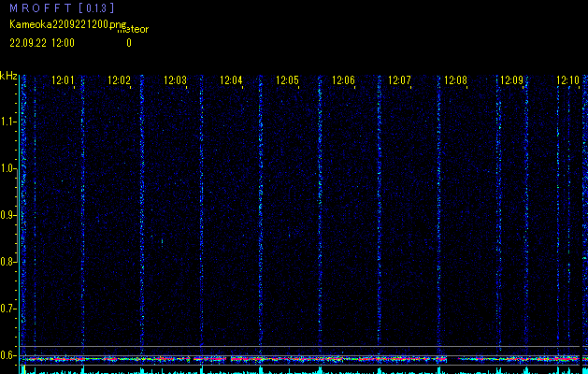Click the 12:10 time marker
Image resolution: width=588 pixels, height=374 pixels.
point(567,80)
